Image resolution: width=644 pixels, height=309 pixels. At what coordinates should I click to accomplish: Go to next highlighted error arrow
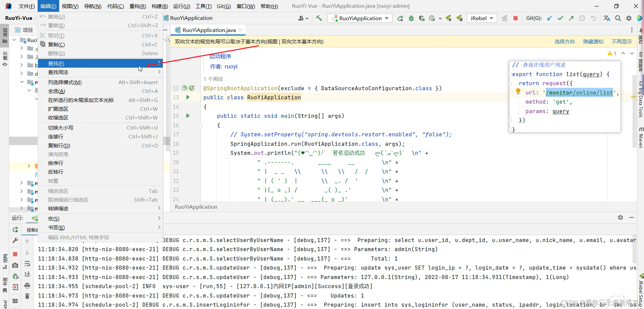click(632, 53)
